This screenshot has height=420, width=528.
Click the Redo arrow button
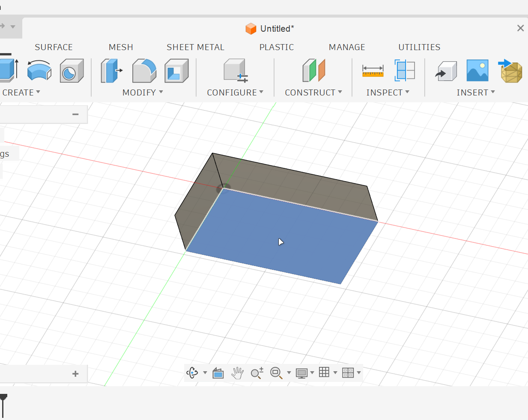[2, 26]
